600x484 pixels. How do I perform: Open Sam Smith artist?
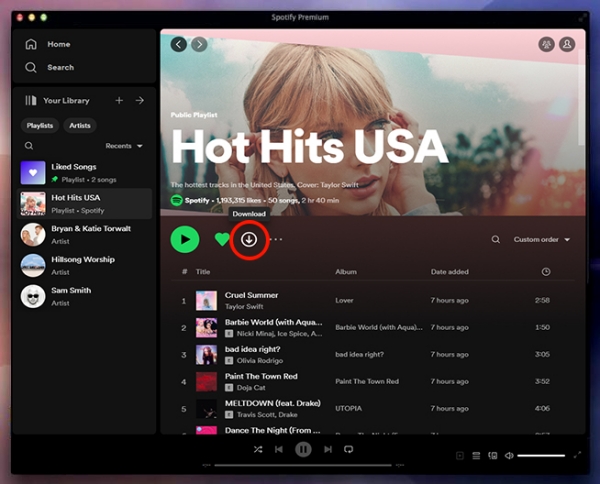[x=84, y=296]
